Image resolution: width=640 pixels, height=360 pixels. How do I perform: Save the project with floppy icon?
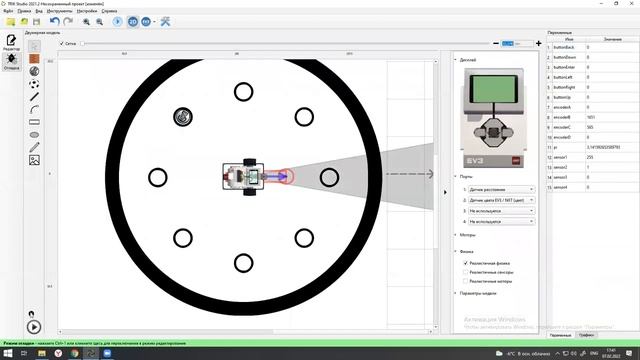click(x=37, y=22)
